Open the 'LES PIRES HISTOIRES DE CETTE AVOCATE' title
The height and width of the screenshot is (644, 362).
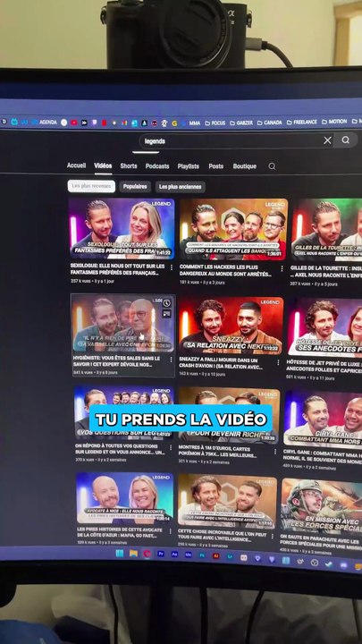pyautogui.click(x=119, y=532)
